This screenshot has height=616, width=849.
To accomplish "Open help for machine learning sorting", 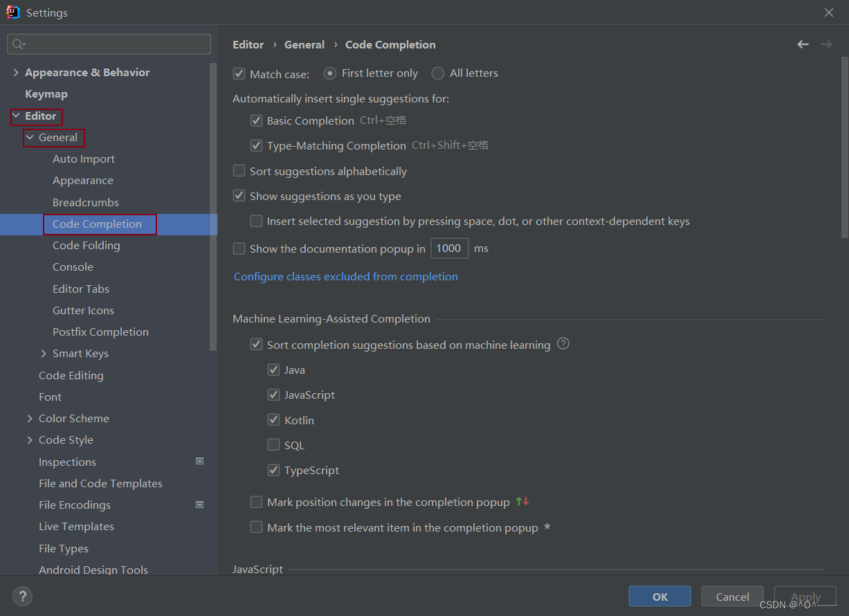I will [563, 344].
